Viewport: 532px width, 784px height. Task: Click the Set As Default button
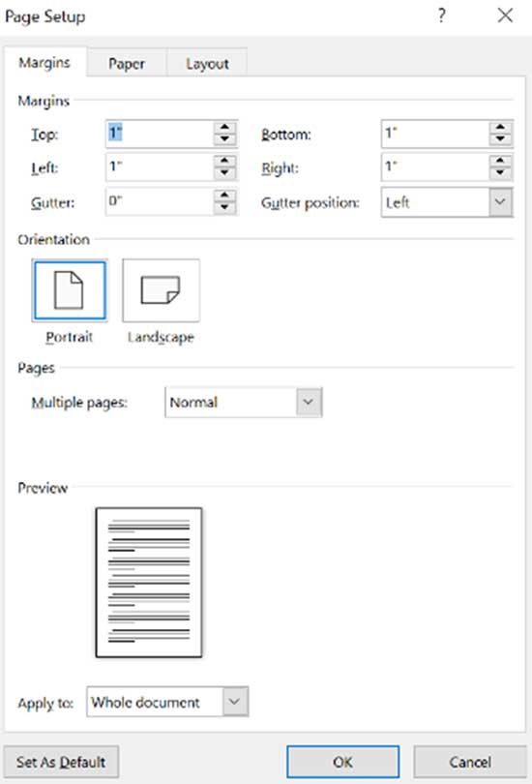tap(61, 762)
